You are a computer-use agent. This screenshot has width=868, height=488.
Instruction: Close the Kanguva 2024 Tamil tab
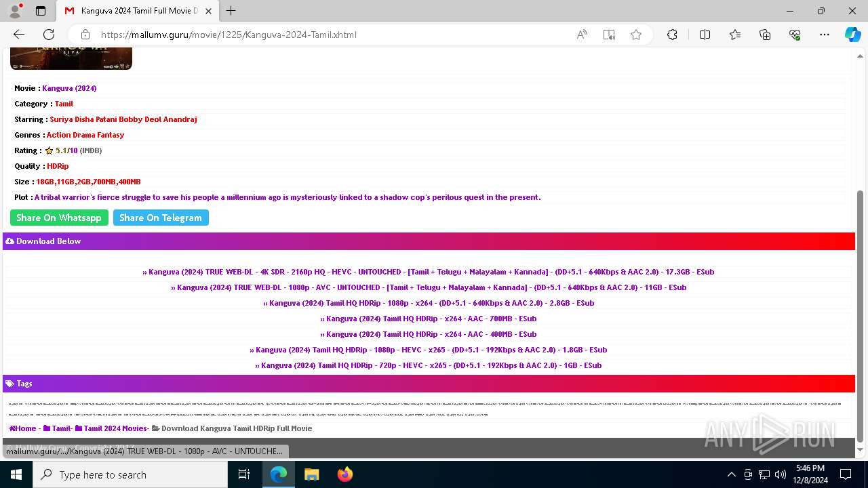[208, 11]
